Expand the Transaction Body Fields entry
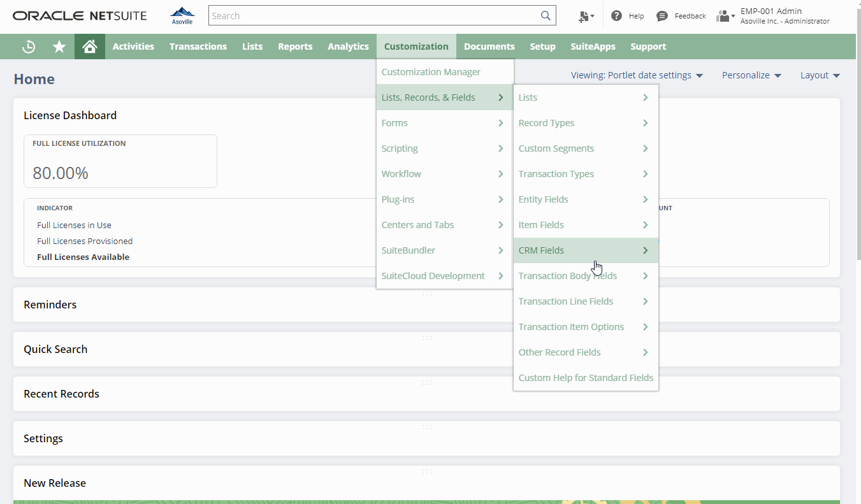861x504 pixels. click(x=586, y=276)
